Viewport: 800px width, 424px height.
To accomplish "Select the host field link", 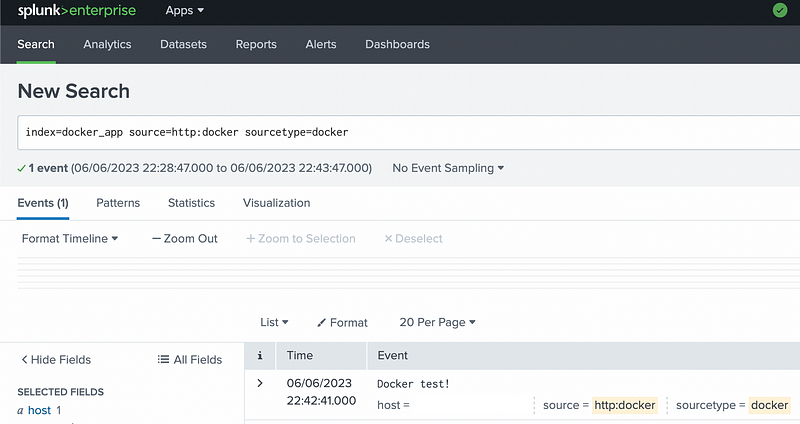I will click(x=39, y=410).
